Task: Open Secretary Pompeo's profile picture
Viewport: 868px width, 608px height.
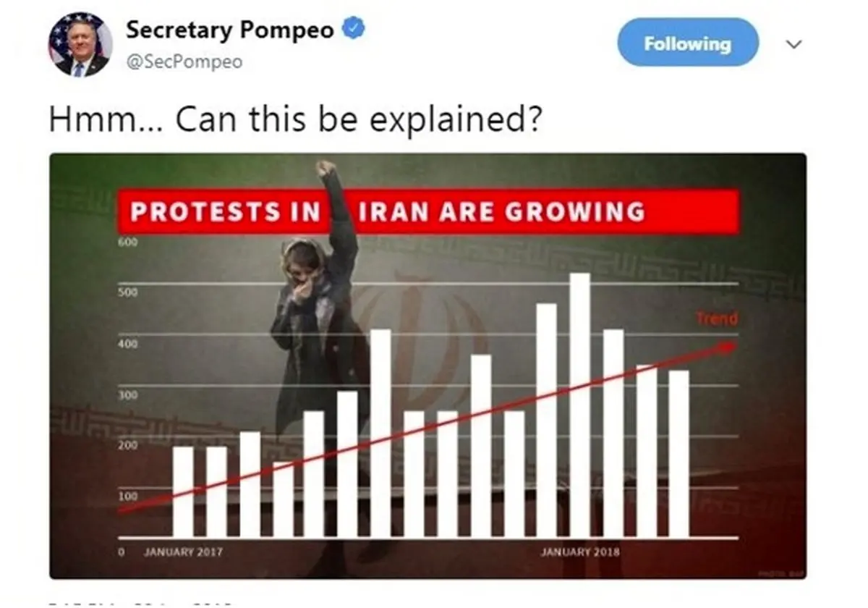Action: (80, 45)
